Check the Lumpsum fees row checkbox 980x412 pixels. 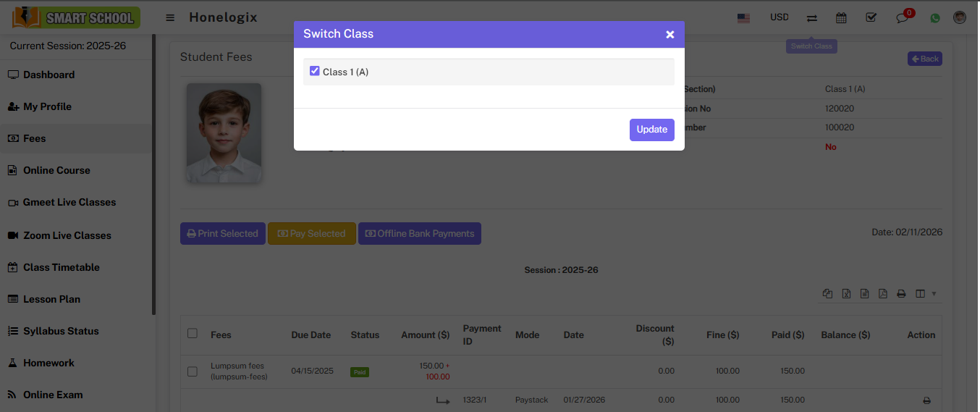click(x=193, y=371)
